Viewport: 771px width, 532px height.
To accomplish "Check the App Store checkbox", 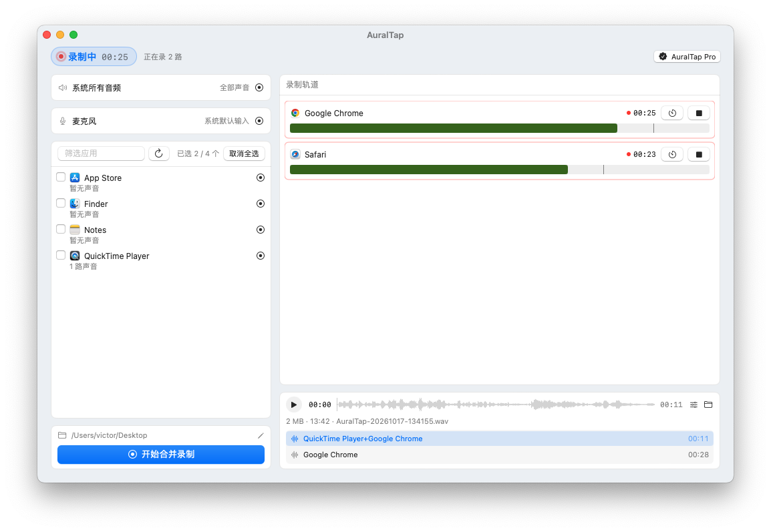I will tap(61, 177).
